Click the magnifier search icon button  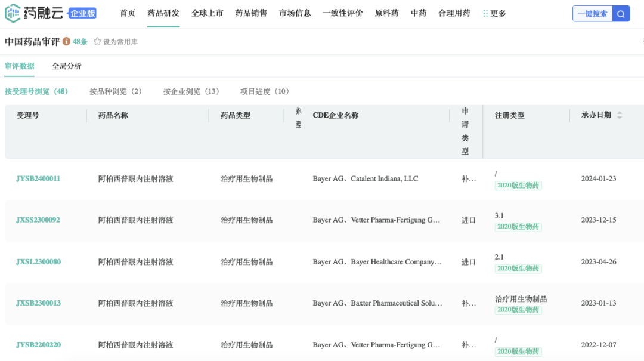[621, 14]
